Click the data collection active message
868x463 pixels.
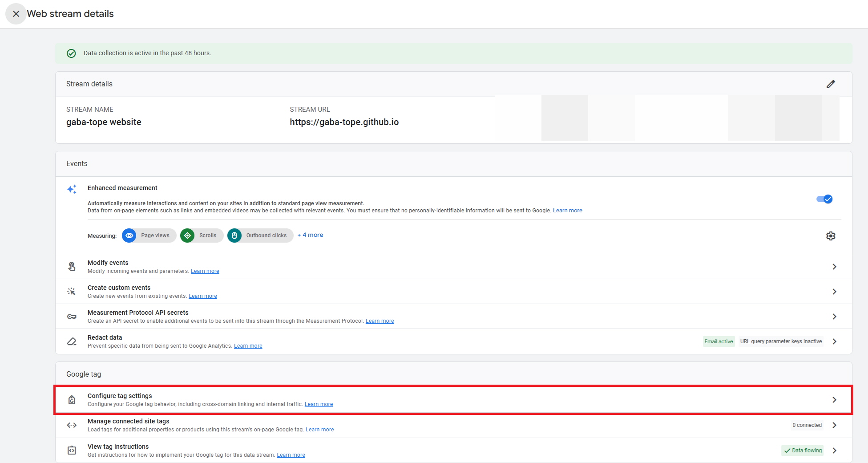tap(147, 53)
